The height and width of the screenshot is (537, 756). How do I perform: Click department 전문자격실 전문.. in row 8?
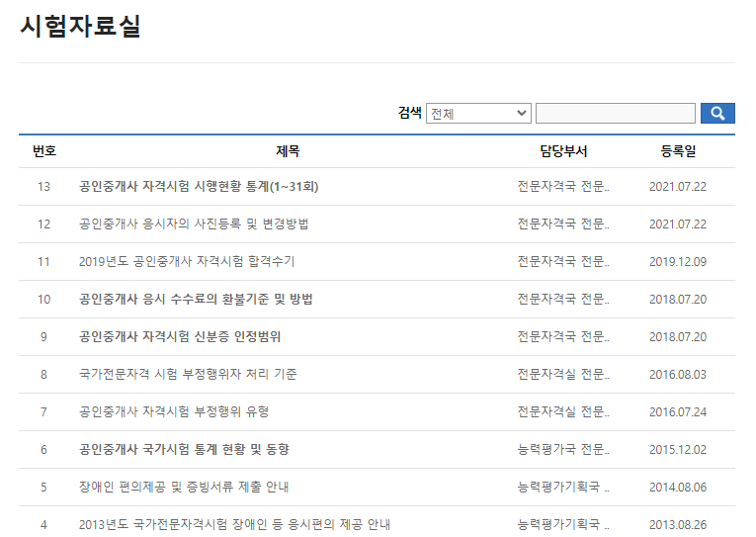[x=563, y=375]
